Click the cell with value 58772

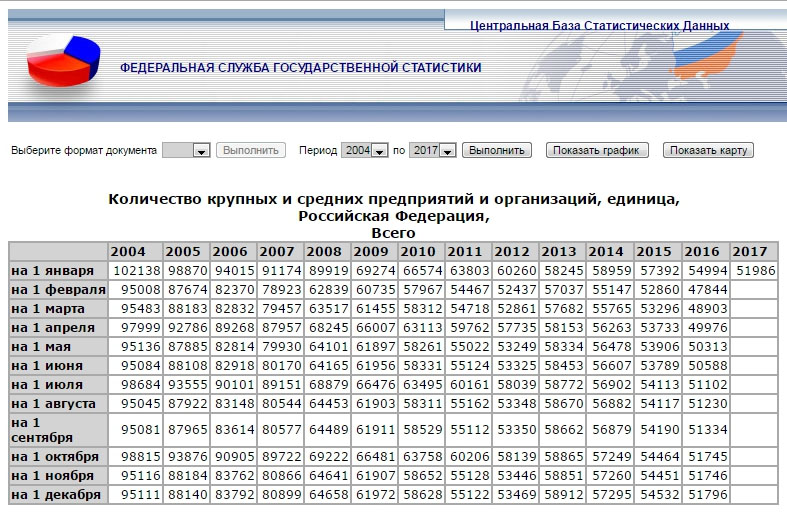(x=563, y=385)
